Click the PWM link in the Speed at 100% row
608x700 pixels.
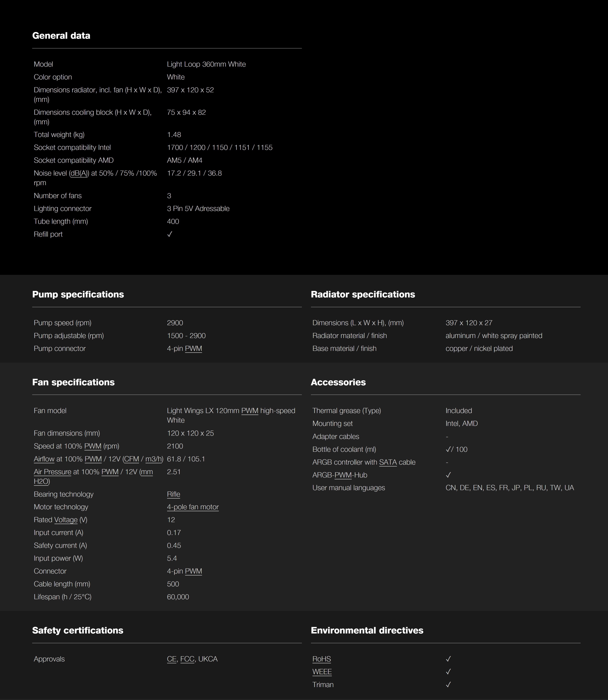(x=93, y=446)
